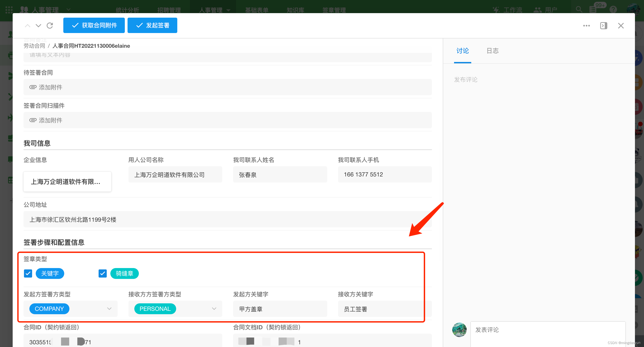The height and width of the screenshot is (347, 644).
Task: Select the 讨论 tab
Action: click(462, 51)
